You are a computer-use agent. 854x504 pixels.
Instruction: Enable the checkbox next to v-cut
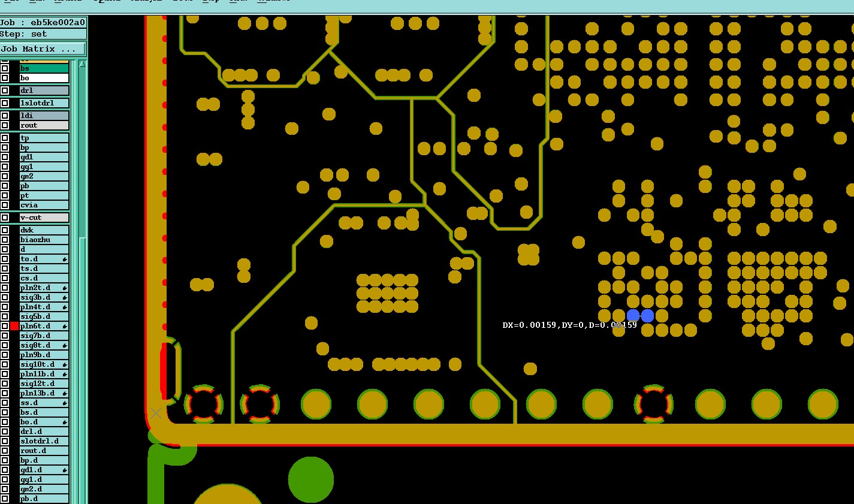tap(5, 218)
